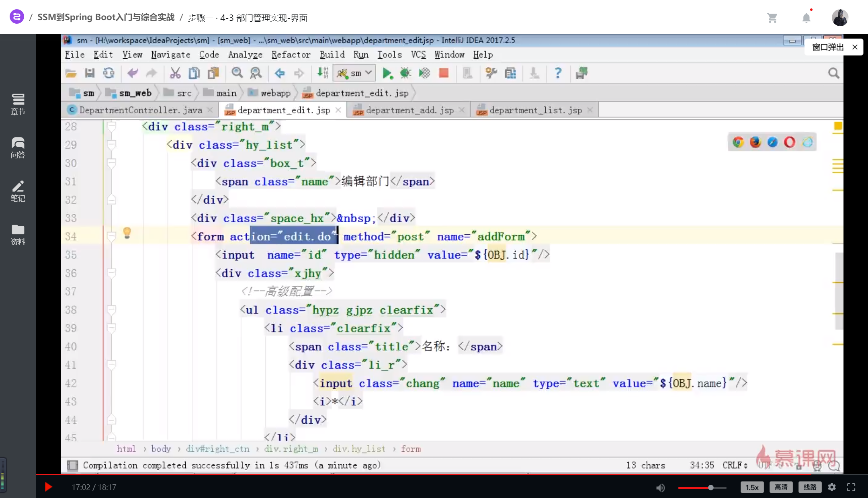Open Settings wrench icon in toolbar
The image size is (868, 498).
[491, 73]
